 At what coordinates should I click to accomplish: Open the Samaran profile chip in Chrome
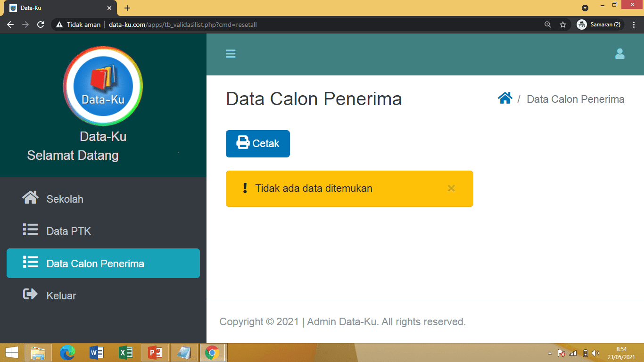tap(599, 24)
